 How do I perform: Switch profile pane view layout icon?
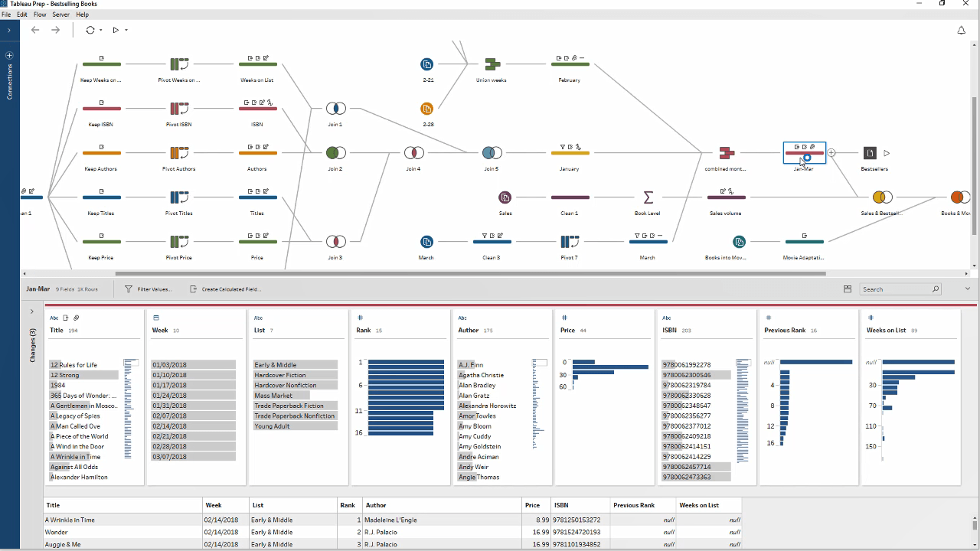pos(848,289)
